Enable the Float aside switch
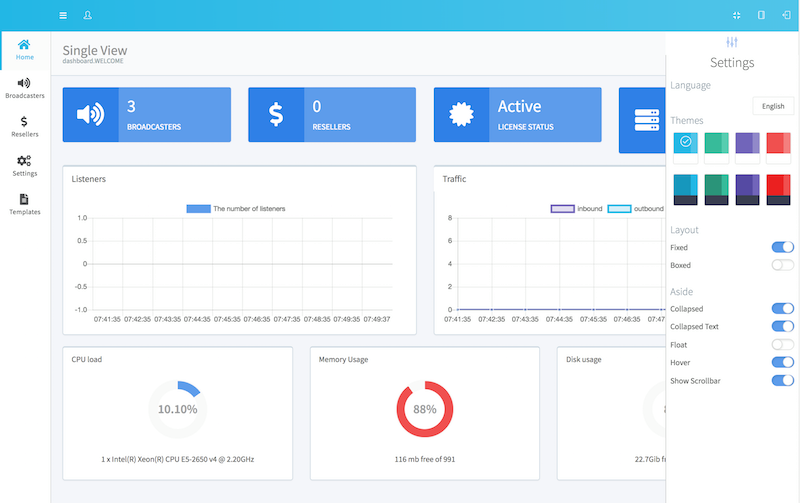Image resolution: width=800 pixels, height=503 pixels. (783, 345)
